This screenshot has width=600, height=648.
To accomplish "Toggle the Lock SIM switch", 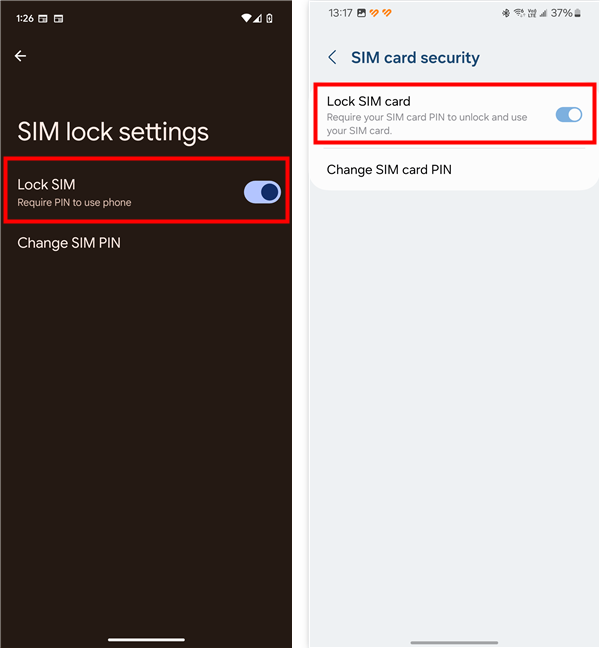I will pos(262,192).
